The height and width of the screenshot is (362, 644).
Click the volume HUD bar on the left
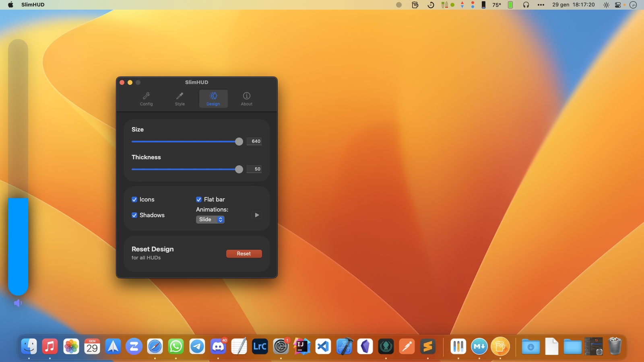[x=18, y=167]
